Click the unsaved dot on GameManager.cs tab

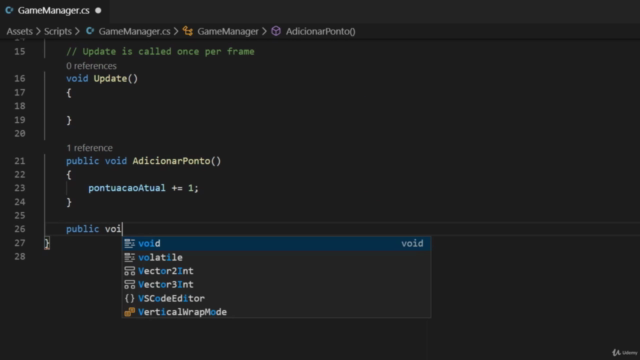tap(98, 11)
